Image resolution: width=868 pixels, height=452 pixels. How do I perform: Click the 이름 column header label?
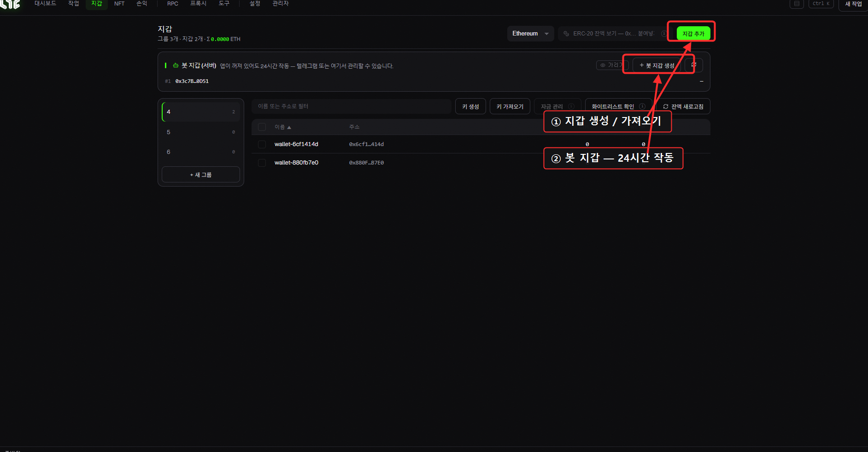pos(280,127)
